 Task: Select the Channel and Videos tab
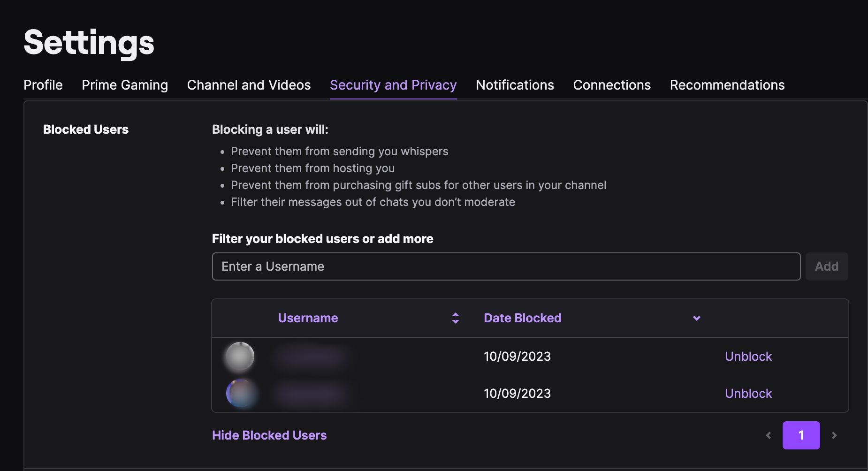click(x=249, y=85)
